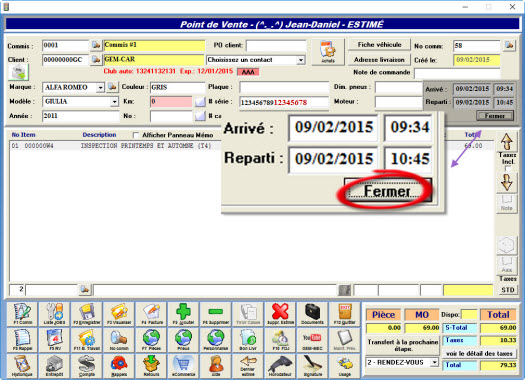
Task: Open the F1 Comm function
Action: [x=22, y=314]
